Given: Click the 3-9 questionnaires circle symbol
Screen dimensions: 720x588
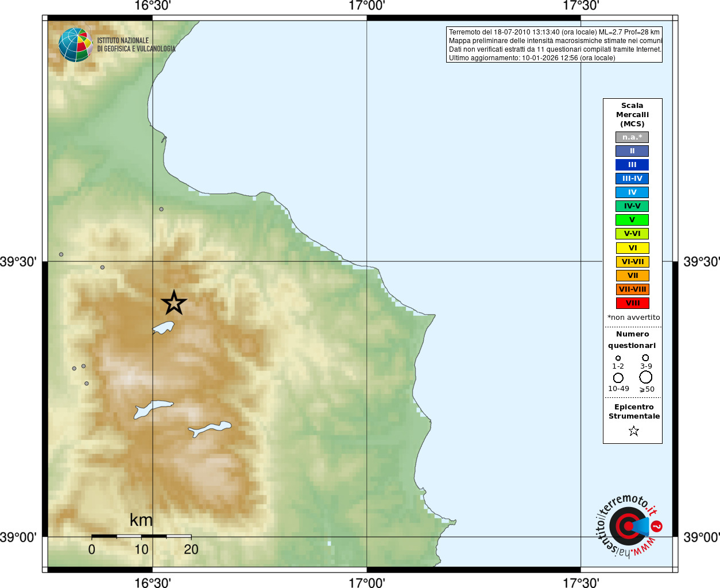Looking at the screenshot, I should click(x=645, y=358).
